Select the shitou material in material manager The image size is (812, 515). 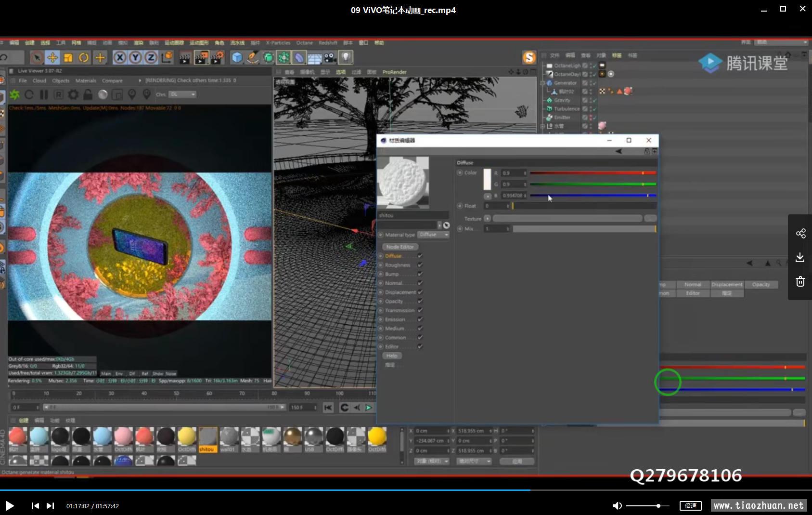(208, 439)
